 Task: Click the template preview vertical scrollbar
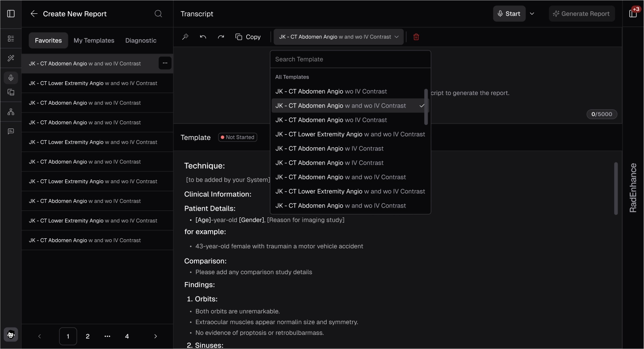point(616,188)
